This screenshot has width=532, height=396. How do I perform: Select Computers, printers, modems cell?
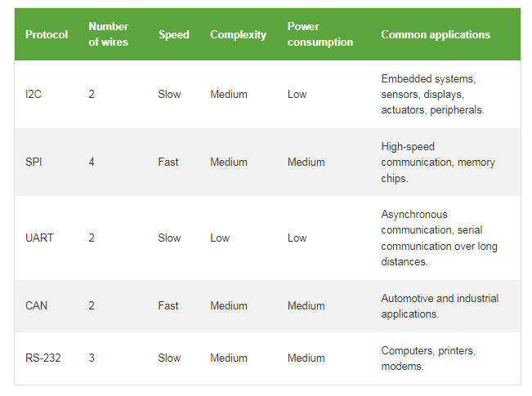(428, 358)
